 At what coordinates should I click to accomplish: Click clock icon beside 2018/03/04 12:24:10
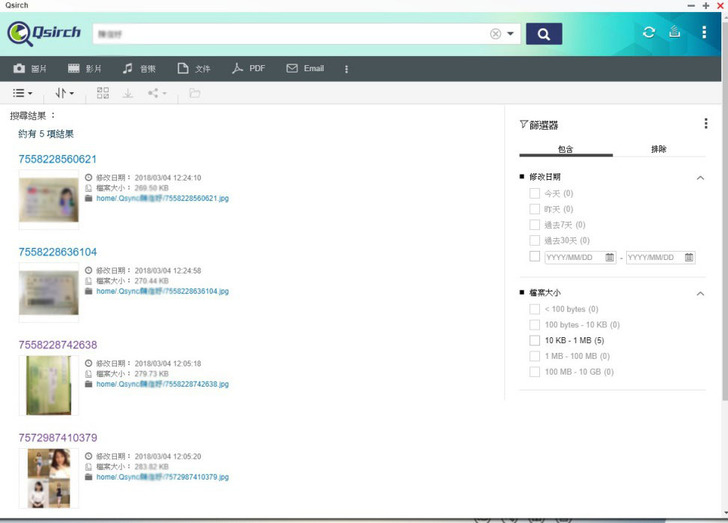[x=89, y=177]
